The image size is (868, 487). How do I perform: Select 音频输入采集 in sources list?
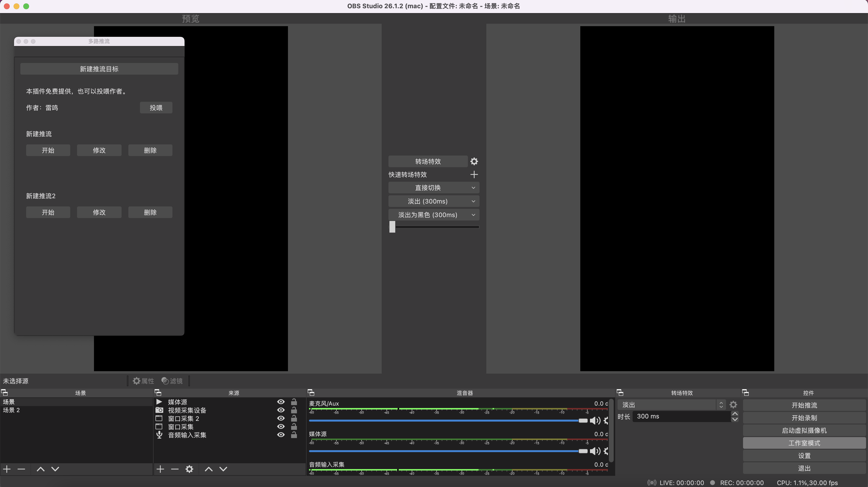pyautogui.click(x=187, y=435)
